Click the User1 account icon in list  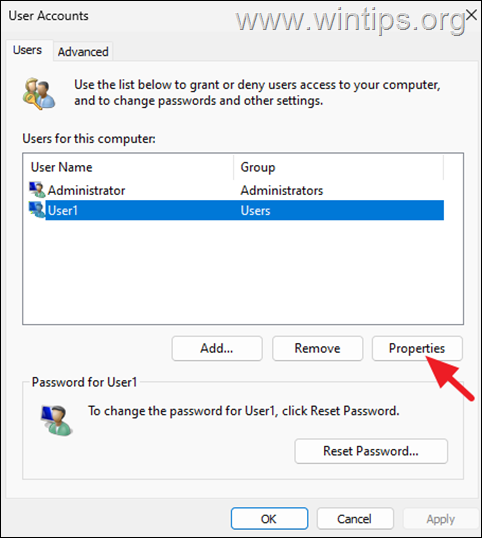[37, 210]
